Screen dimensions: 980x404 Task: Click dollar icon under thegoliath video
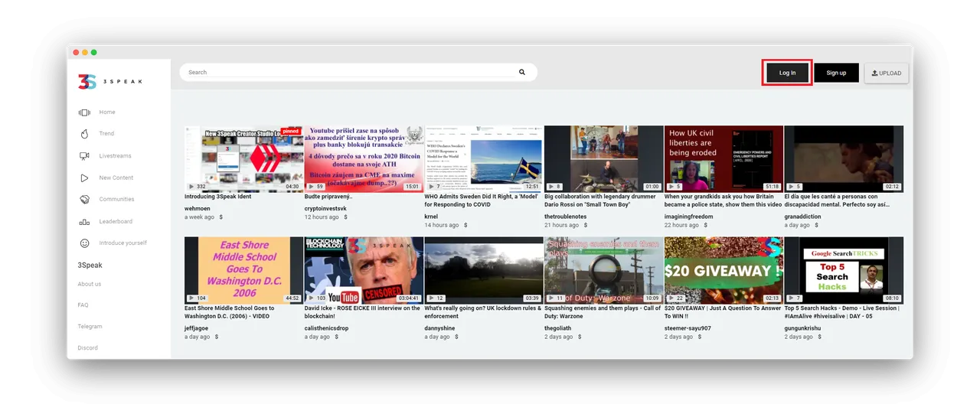(581, 337)
